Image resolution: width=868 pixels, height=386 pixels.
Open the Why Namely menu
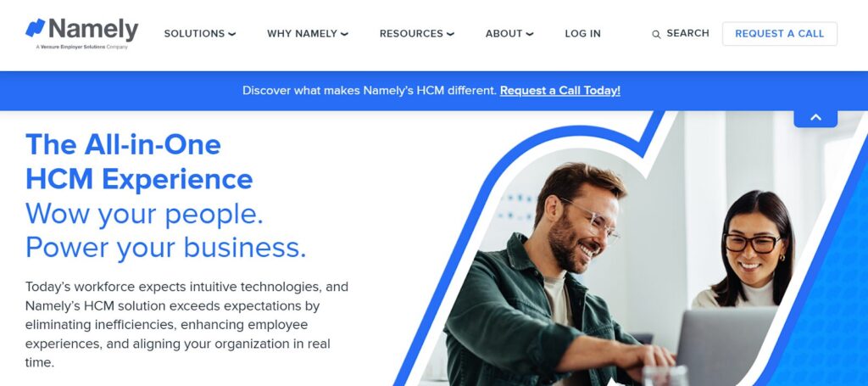308,34
